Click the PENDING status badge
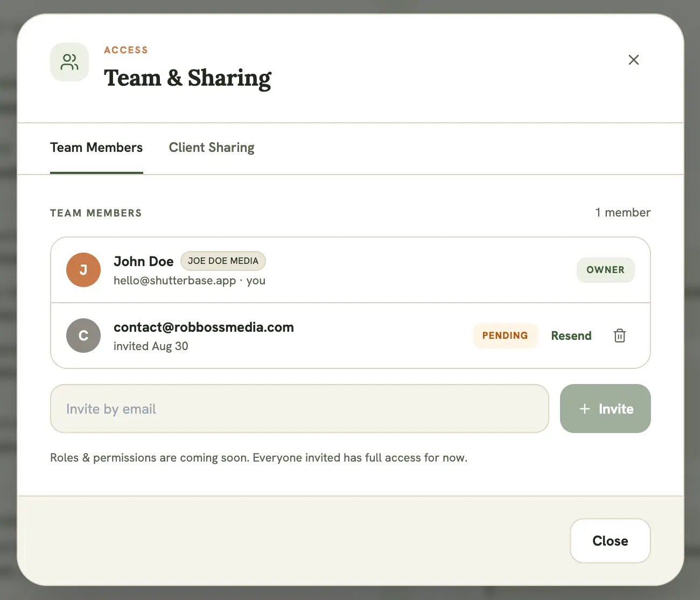Image resolution: width=700 pixels, height=600 pixels. pyautogui.click(x=505, y=336)
